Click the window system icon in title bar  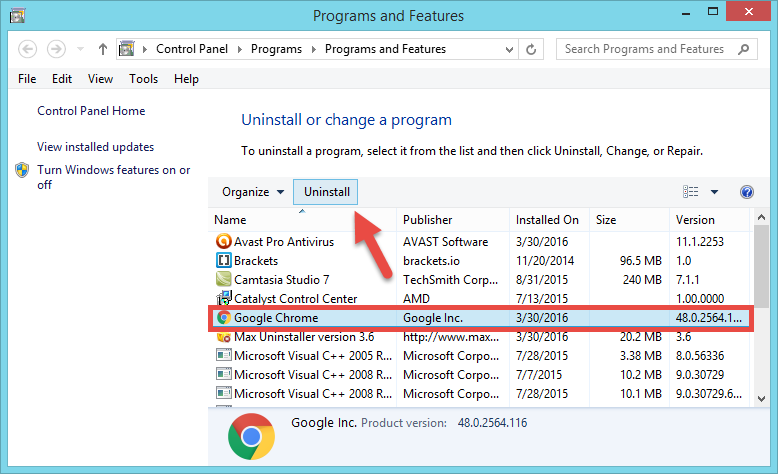(x=17, y=16)
